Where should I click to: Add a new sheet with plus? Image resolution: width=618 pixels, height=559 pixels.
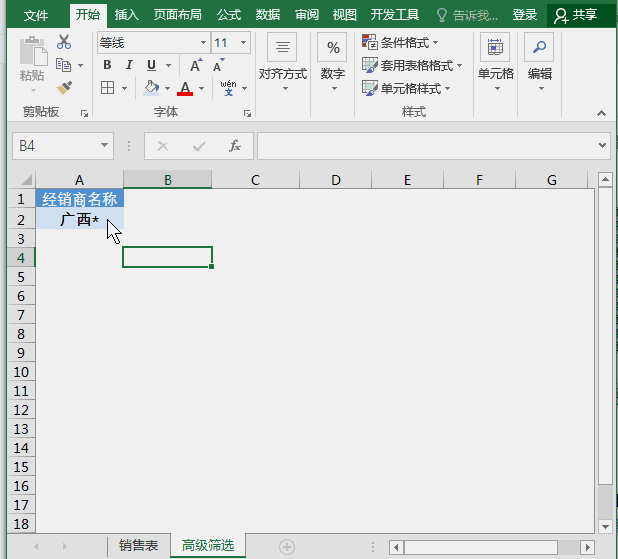point(287,547)
